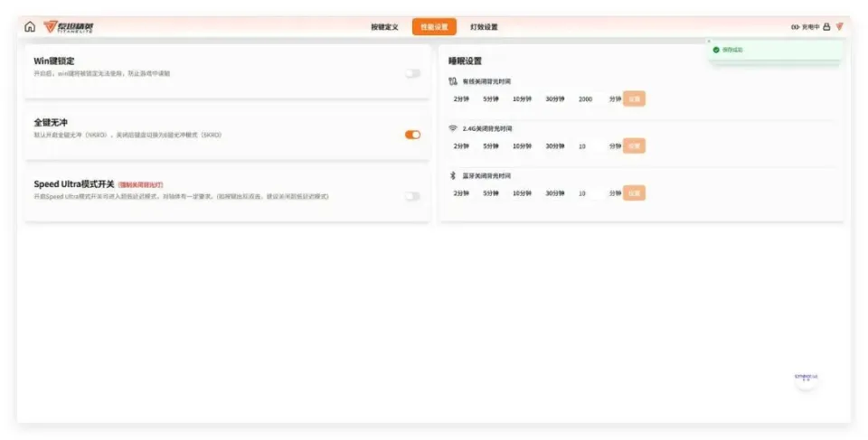The height and width of the screenshot is (440, 868).
Task: Pick 10分钟 for Bluetooth backlight off time
Action: [x=523, y=192]
